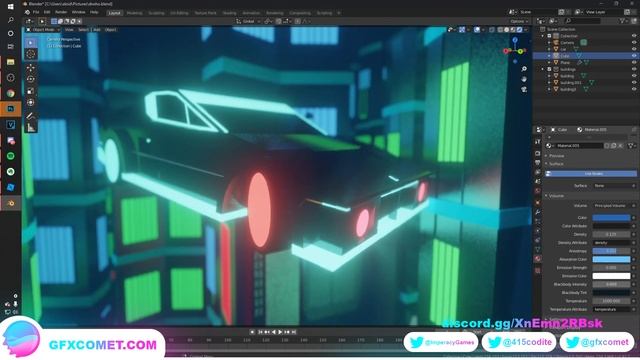Open the Global transform orientation dropdown
The image size is (640, 360).
(248, 21)
